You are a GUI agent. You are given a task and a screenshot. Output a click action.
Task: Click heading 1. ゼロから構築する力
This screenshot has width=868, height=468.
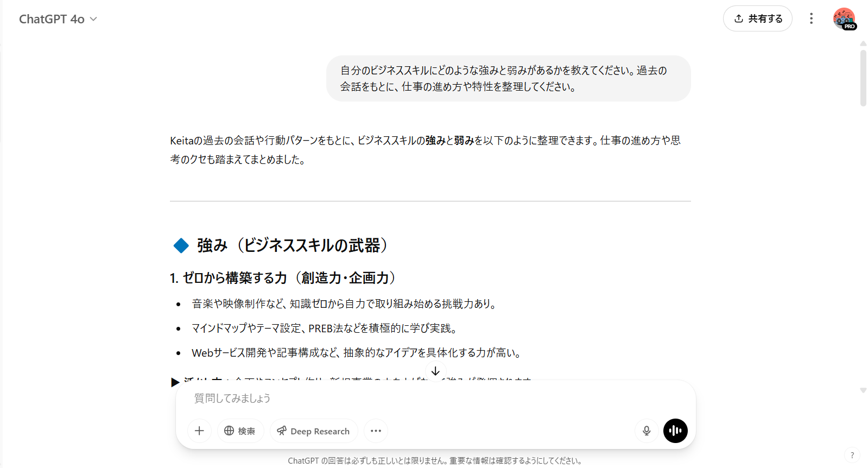point(284,277)
